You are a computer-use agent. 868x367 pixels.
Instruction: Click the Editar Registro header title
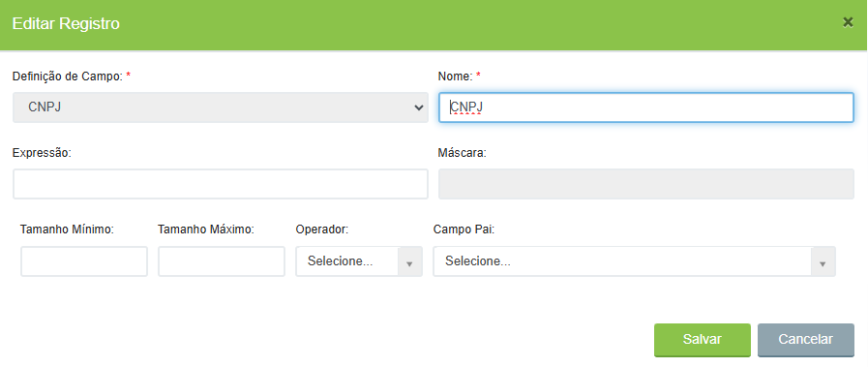point(66,23)
